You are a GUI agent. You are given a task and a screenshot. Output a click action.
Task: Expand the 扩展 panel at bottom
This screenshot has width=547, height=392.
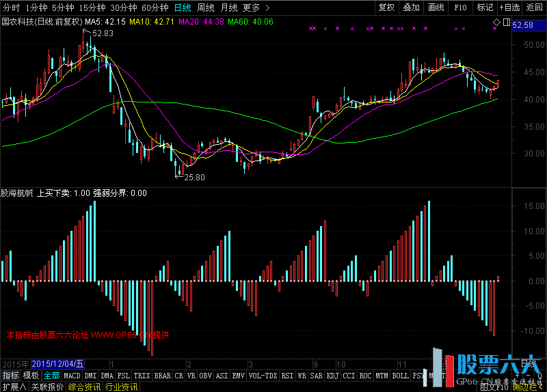[x=13, y=387]
